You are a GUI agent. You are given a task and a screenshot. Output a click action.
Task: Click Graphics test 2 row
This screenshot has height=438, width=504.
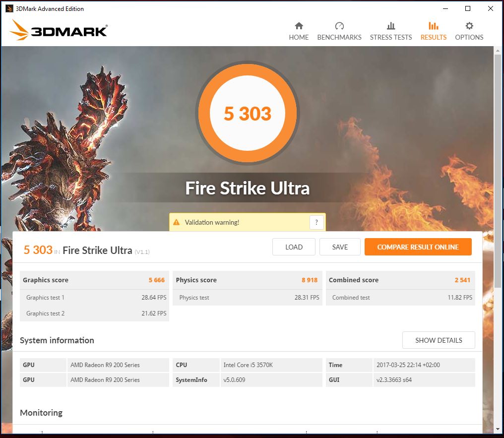pyautogui.click(x=94, y=313)
